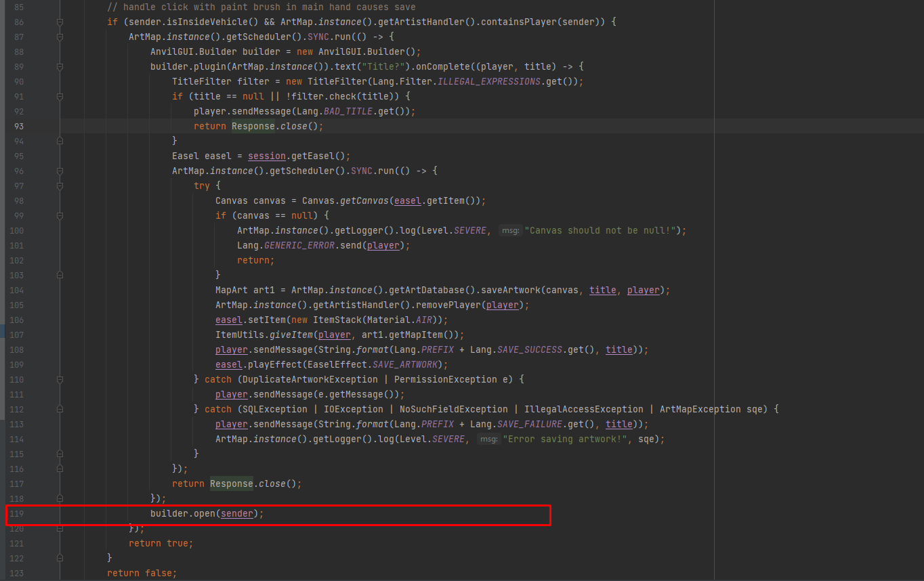The width and height of the screenshot is (924, 581).
Task: Collapse the null-canvas check at line 99
Action: click(60, 215)
